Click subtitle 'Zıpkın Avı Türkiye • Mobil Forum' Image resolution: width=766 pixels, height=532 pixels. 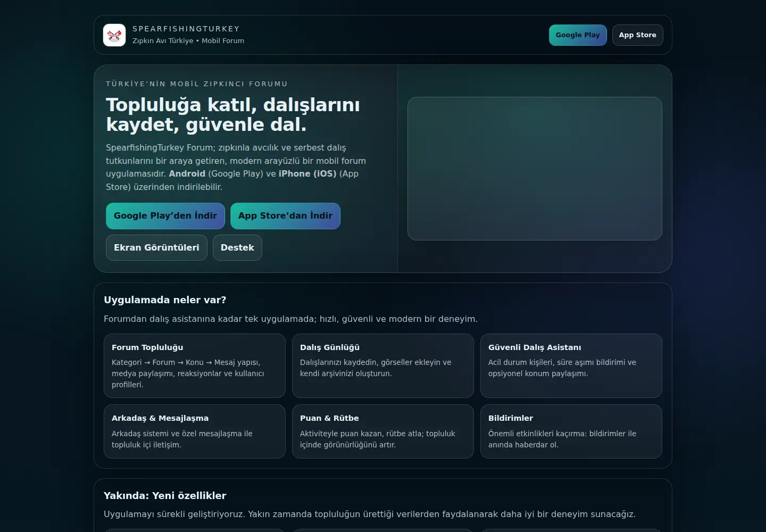tap(188, 41)
